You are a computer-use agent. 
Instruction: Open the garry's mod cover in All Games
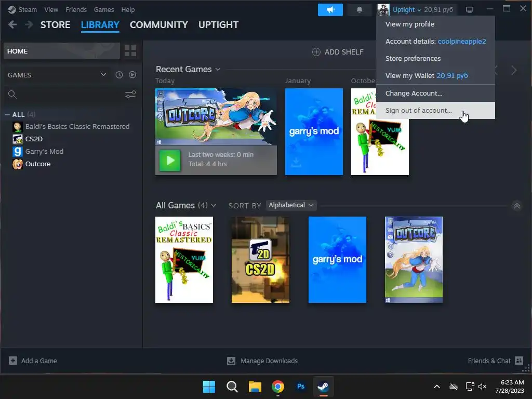(337, 260)
